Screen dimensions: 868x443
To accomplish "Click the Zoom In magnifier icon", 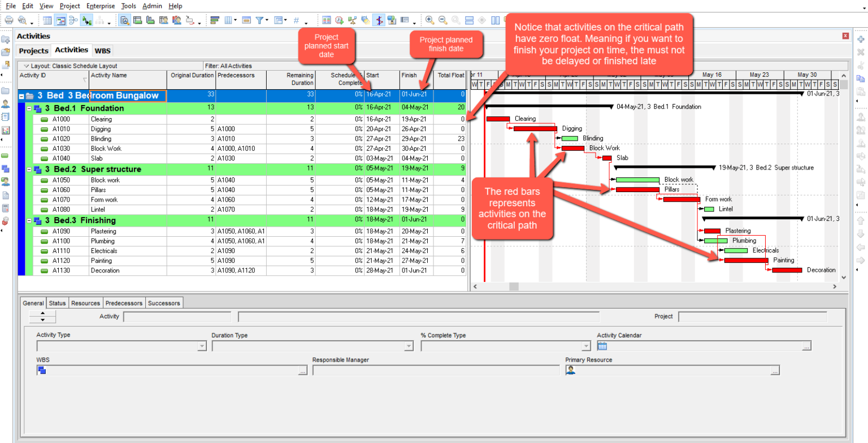I will pyautogui.click(x=429, y=20).
